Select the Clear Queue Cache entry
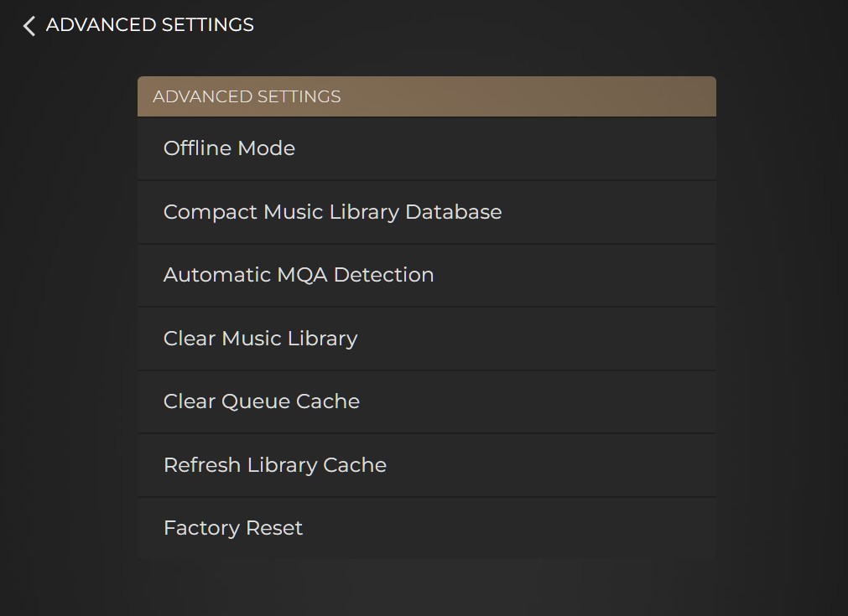 pos(426,401)
